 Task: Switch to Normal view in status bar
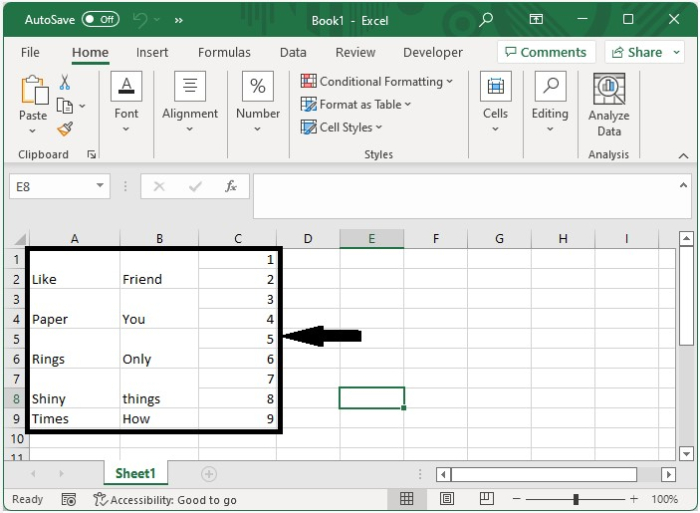[408, 498]
